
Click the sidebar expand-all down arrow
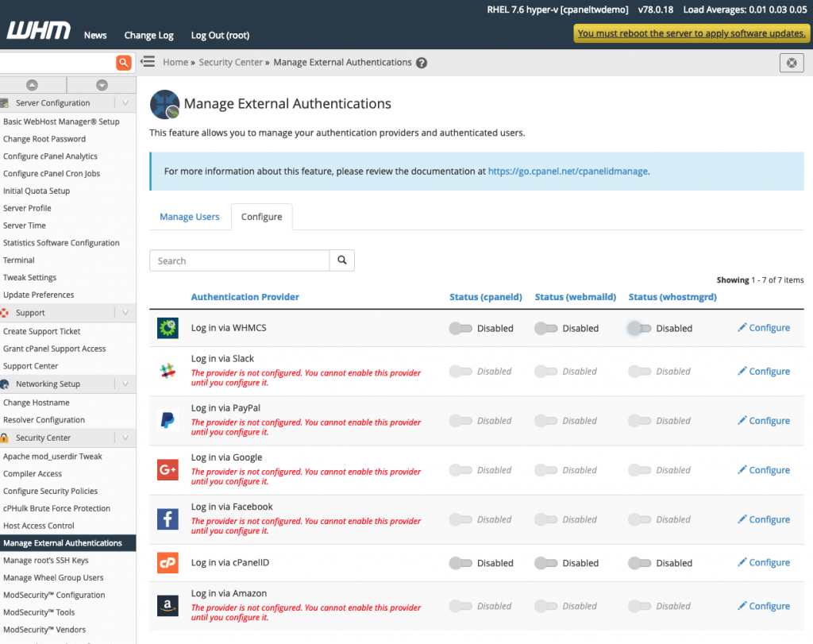pyautogui.click(x=102, y=85)
